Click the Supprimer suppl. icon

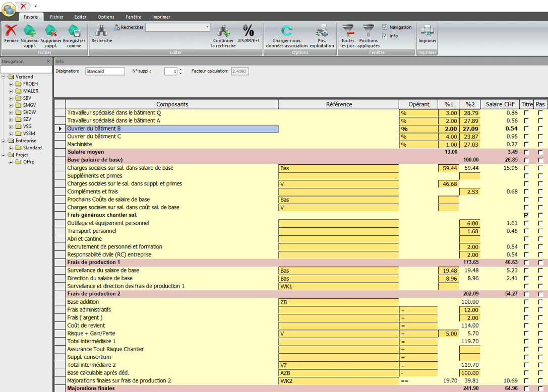[x=51, y=31]
